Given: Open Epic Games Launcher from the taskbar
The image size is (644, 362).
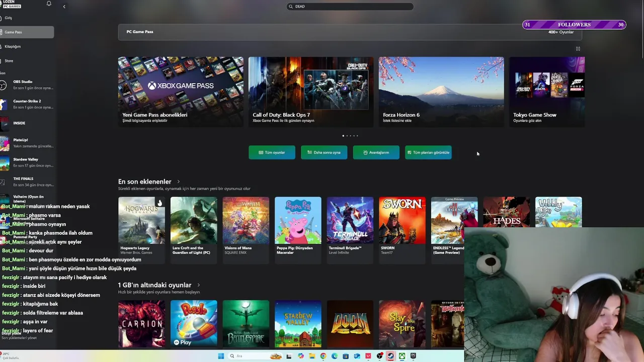Looking at the screenshot, I should (414, 356).
